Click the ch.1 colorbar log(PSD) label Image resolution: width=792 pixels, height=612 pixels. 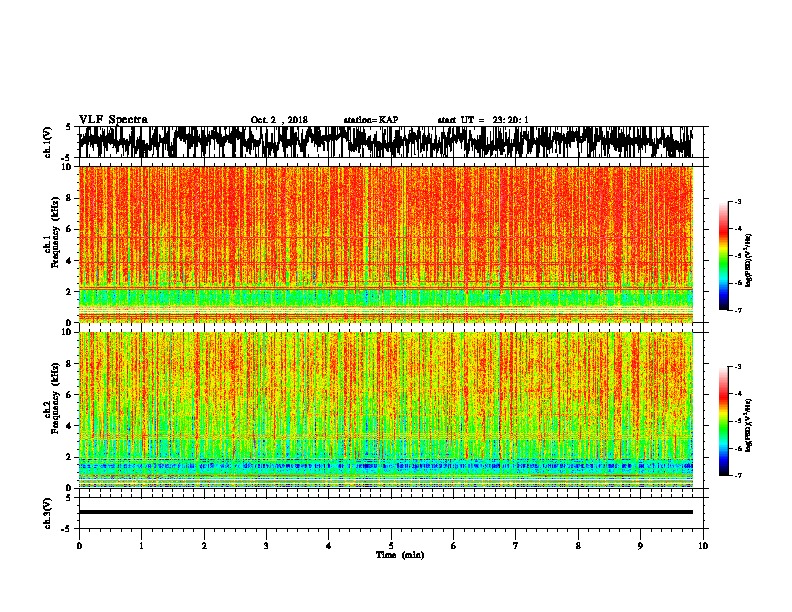tap(748, 260)
